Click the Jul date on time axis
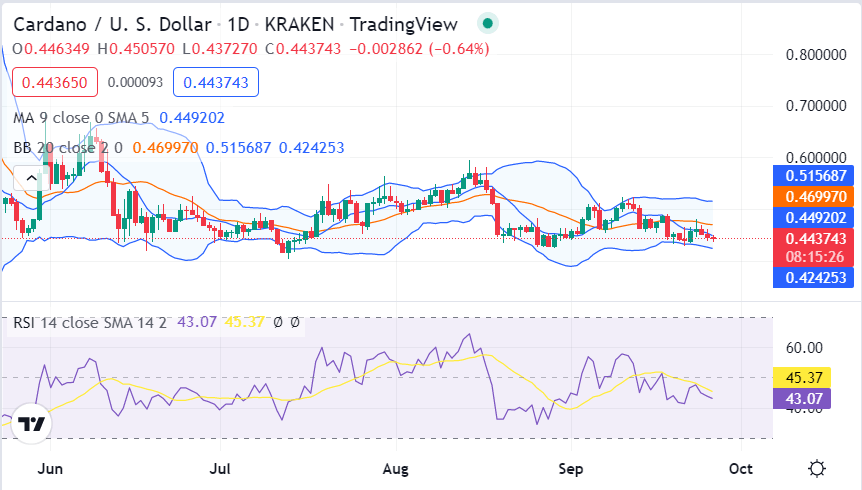Viewport: 862px width, 490px height. [220, 469]
